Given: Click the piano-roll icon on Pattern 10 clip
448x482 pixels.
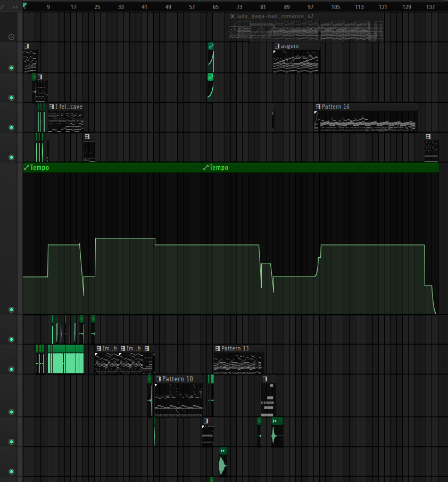Looking at the screenshot, I should click(x=158, y=379).
